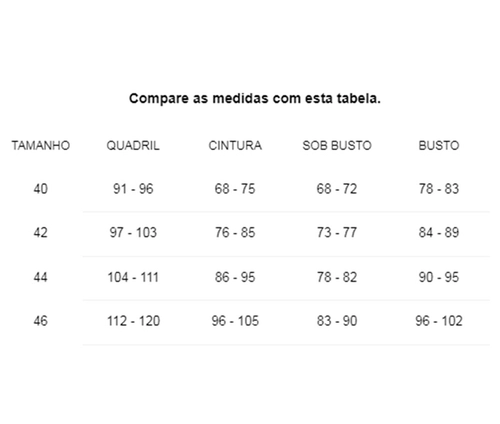Click the heading Compare as medidas com esta tabela
Viewport: 500px width, 424px height.
pos(255,99)
